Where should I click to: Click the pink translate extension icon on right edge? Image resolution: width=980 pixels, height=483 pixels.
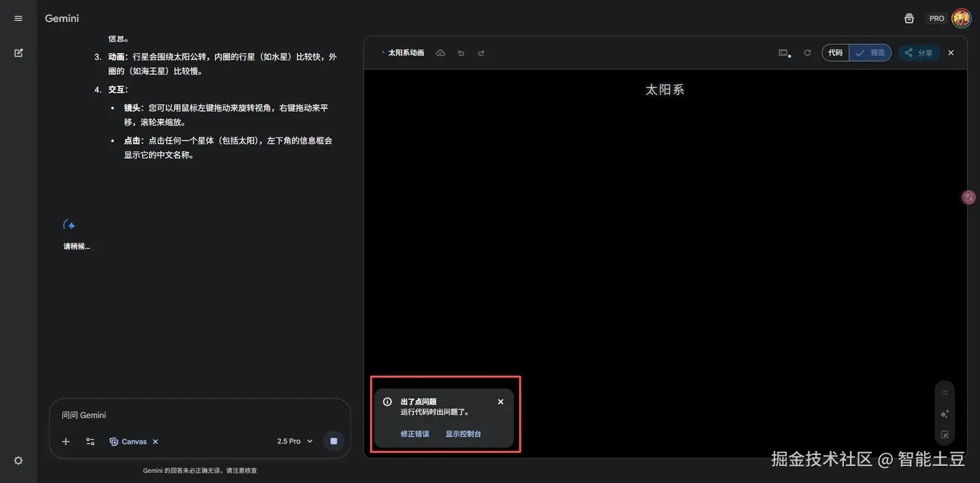coord(969,197)
